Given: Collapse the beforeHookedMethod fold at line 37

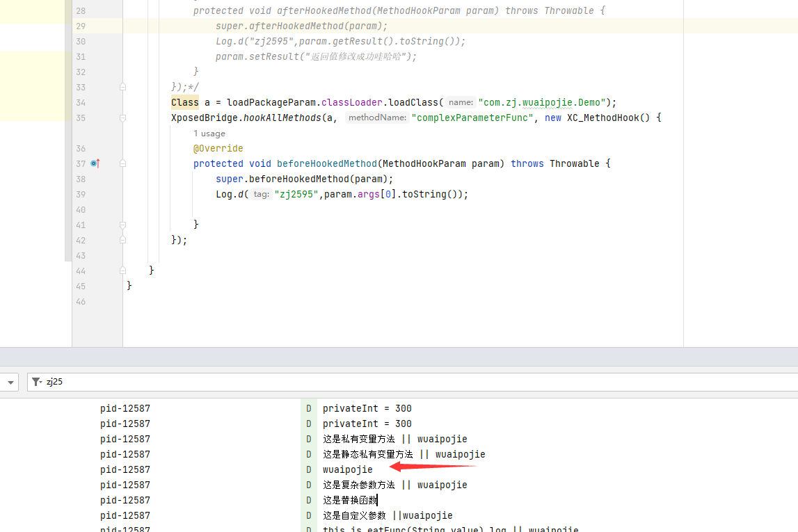Looking at the screenshot, I should click(x=122, y=163).
